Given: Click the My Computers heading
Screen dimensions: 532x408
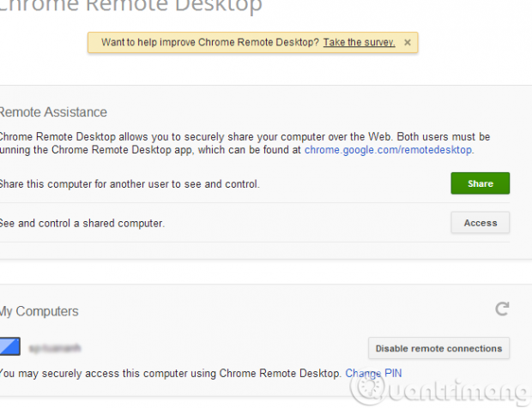Looking at the screenshot, I should pyautogui.click(x=39, y=311).
